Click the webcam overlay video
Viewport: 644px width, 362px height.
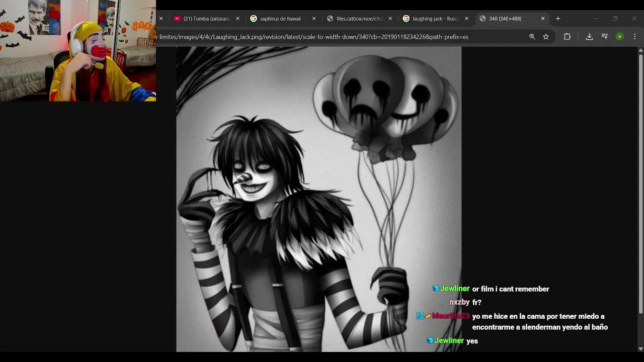coord(78,51)
